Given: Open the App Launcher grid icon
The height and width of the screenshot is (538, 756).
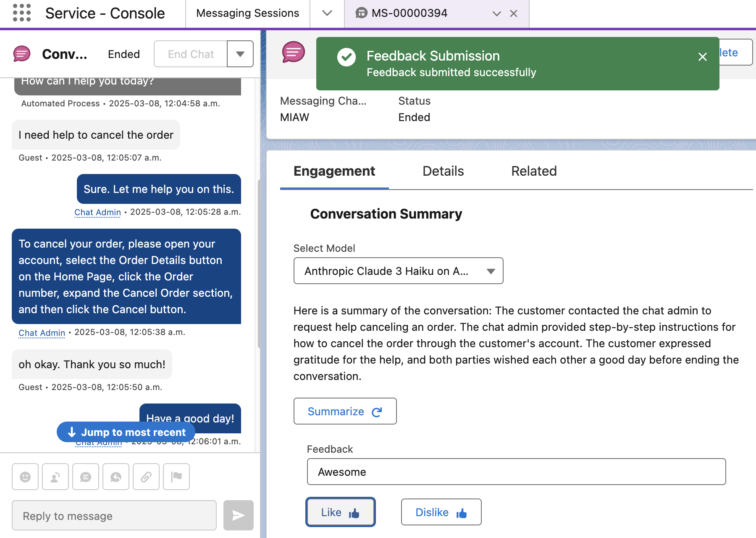Looking at the screenshot, I should (22, 13).
